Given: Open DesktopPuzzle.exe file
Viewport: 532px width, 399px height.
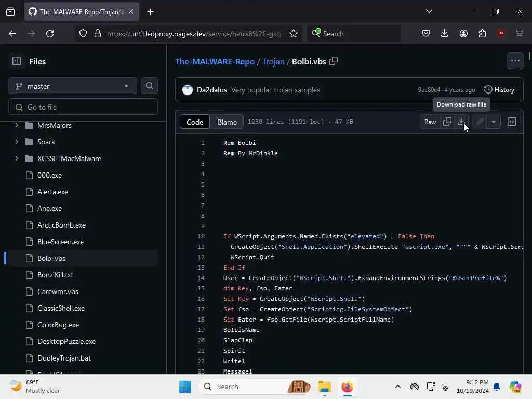Looking at the screenshot, I should click(66, 341).
